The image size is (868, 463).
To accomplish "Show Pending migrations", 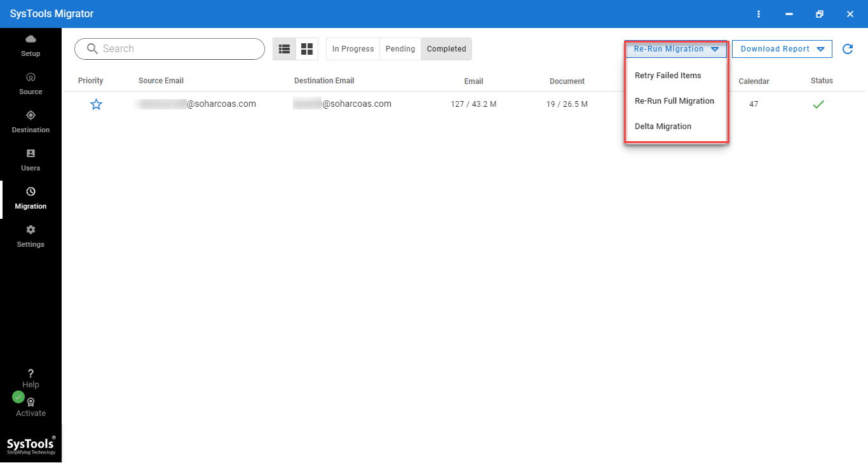I will (x=400, y=49).
